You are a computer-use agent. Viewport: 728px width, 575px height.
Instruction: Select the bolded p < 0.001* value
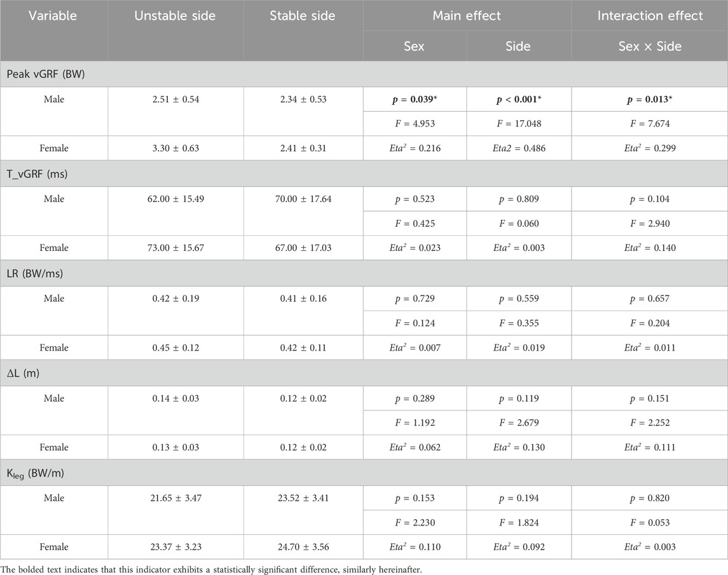pos(519,99)
